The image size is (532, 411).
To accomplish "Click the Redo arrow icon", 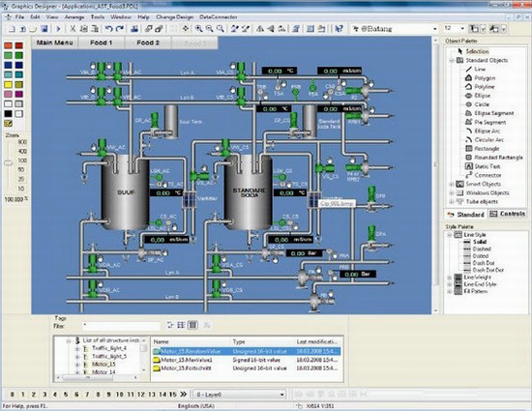I will coord(119,29).
